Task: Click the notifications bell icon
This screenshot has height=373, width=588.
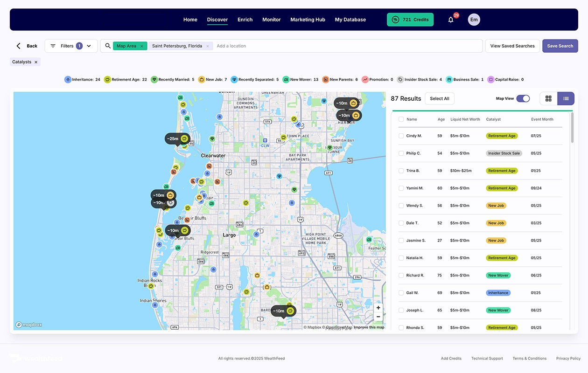Action: (x=450, y=20)
